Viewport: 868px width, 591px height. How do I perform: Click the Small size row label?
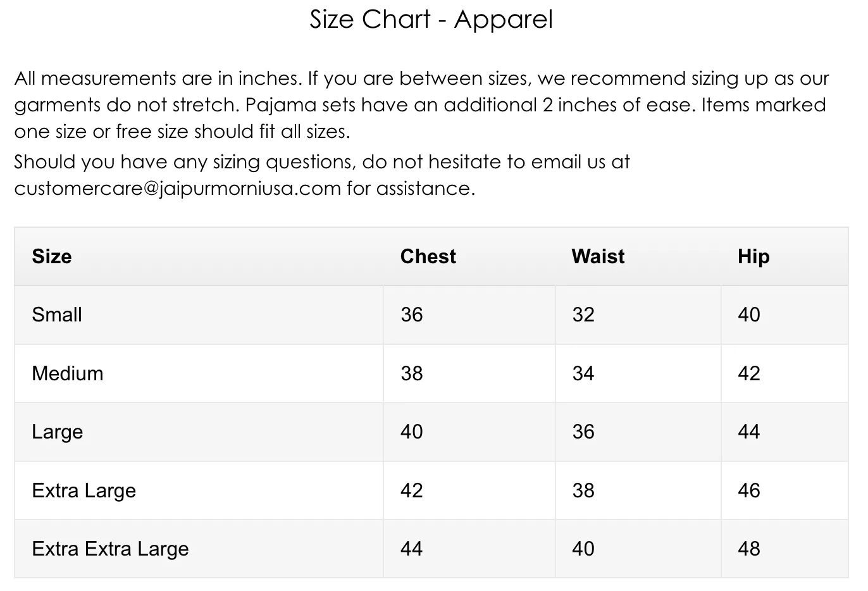[x=57, y=314]
